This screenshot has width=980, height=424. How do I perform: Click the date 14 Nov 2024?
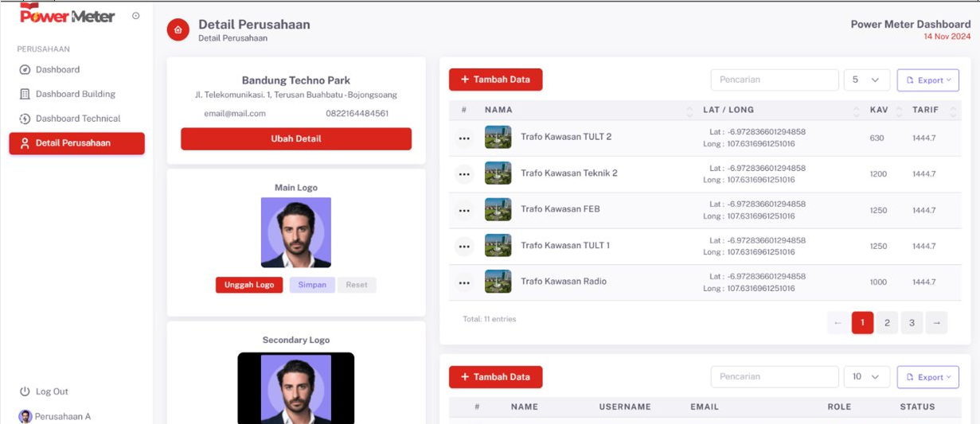click(x=947, y=37)
